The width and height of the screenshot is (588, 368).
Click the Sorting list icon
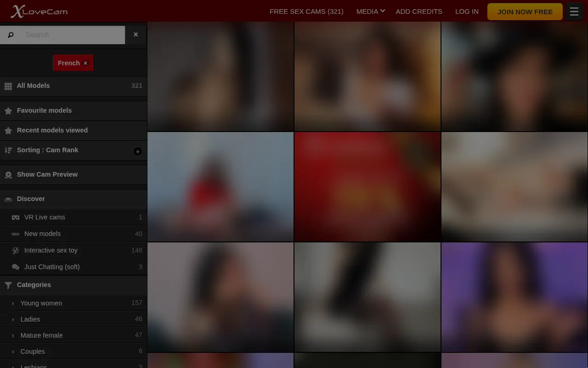pyautogui.click(x=8, y=150)
